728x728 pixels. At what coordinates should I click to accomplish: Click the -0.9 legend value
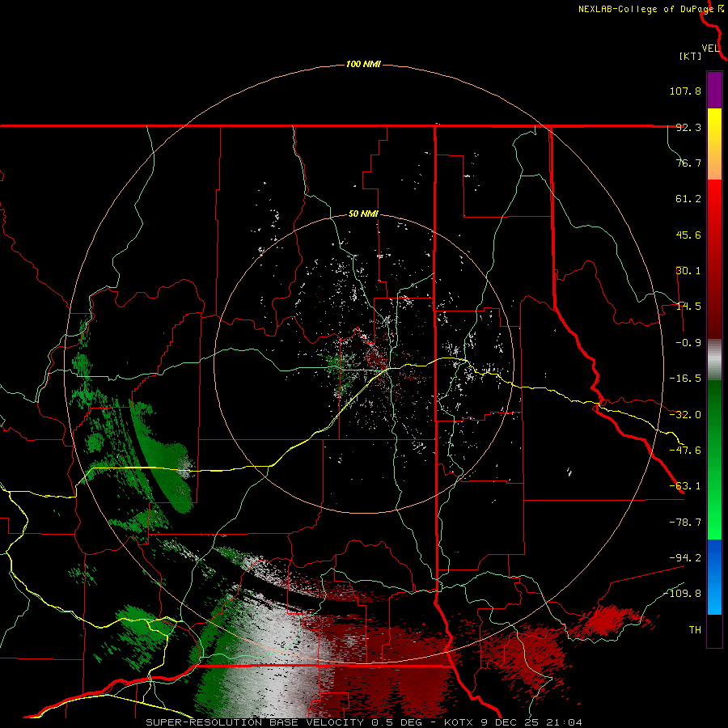tap(688, 343)
